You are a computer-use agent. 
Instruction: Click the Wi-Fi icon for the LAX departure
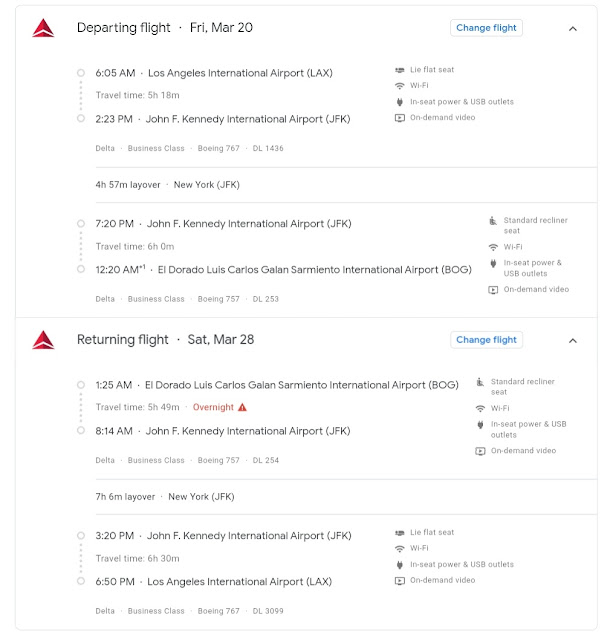tap(400, 86)
